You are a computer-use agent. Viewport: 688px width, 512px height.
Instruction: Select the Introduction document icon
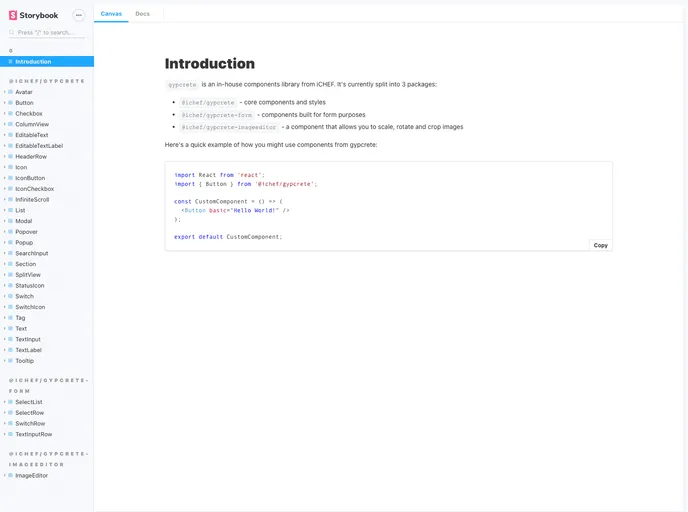(x=11, y=62)
